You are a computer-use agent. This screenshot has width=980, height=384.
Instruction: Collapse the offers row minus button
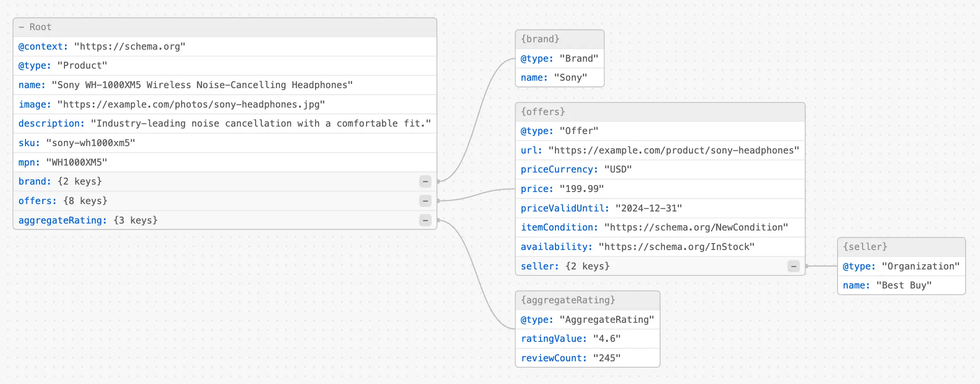[x=425, y=201]
